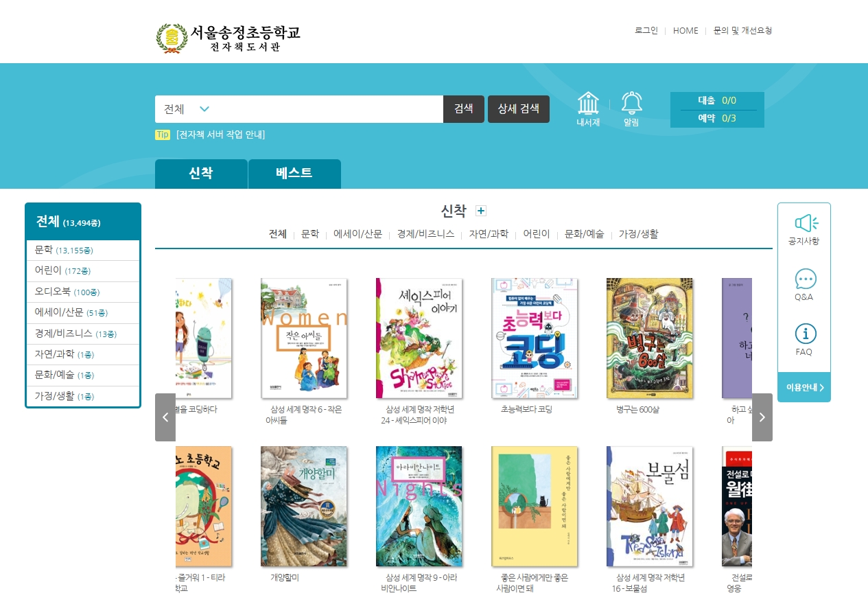Go to next books with right arrow
Screen dimensions: 868x613
(762, 417)
